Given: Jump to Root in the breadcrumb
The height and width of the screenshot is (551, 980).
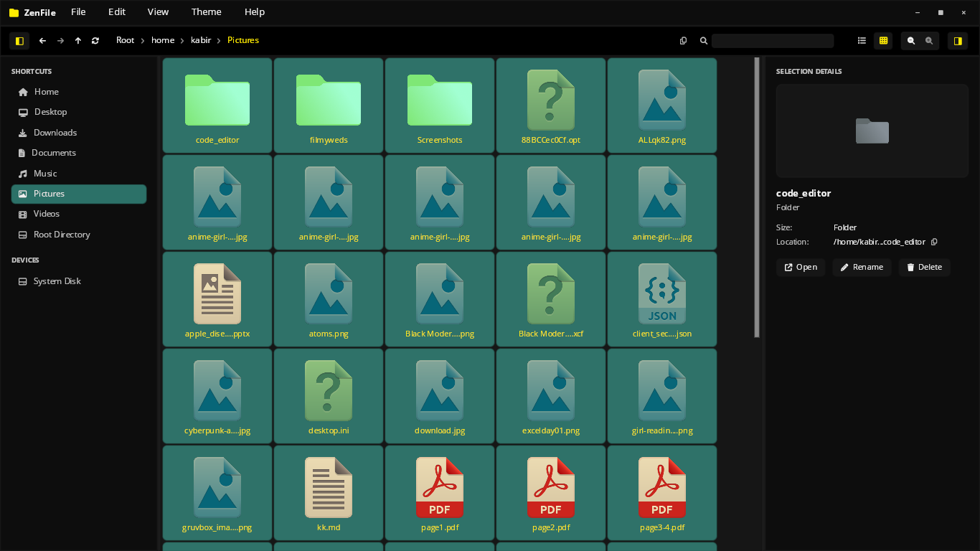Looking at the screenshot, I should point(126,40).
